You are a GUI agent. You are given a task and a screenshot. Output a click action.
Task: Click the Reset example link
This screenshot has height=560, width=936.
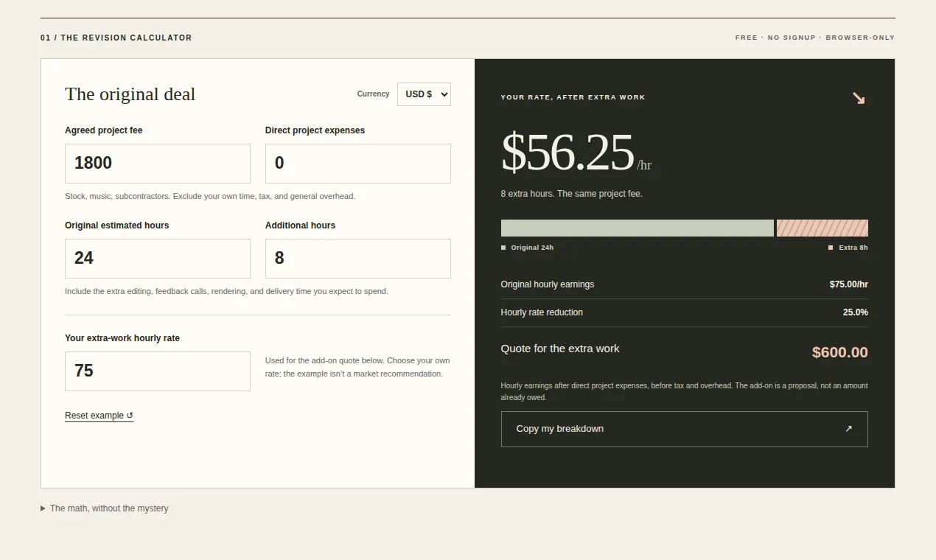tap(99, 416)
